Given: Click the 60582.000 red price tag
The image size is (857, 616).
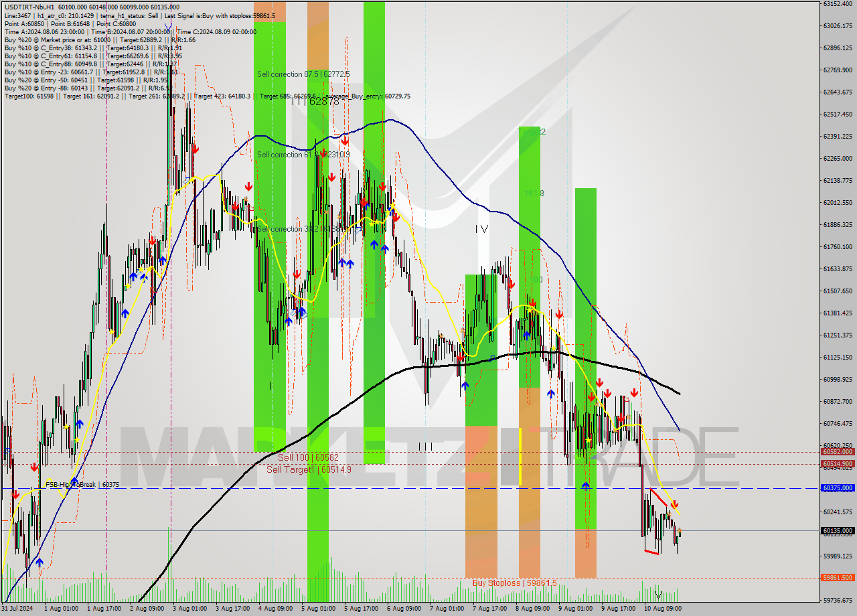Looking at the screenshot, I should coord(838,452).
